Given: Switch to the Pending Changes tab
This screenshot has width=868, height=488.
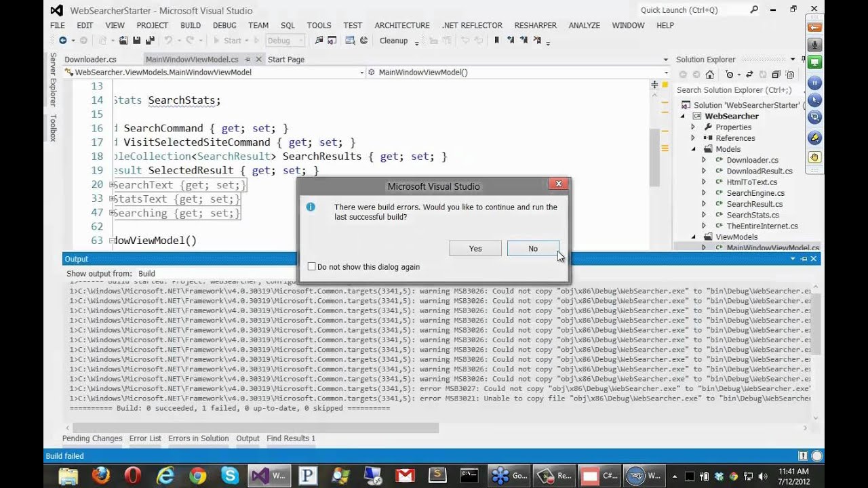Looking at the screenshot, I should (92, 439).
